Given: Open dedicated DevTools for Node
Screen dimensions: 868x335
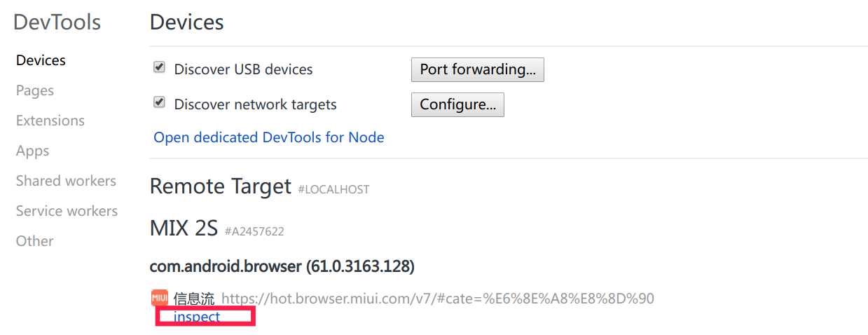Looking at the screenshot, I should [269, 137].
